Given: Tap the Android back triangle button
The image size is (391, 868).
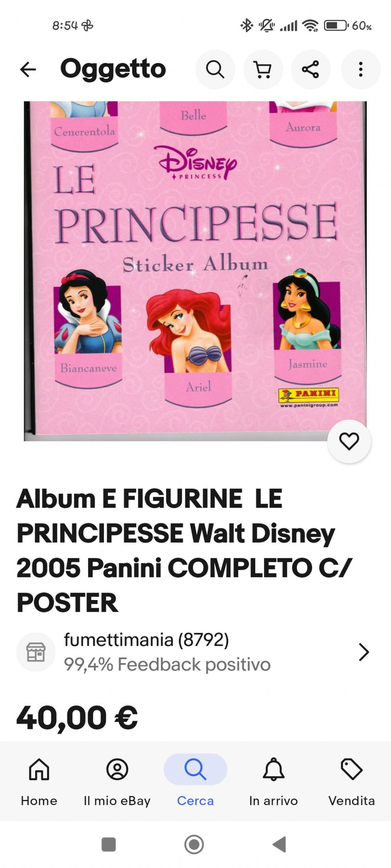Looking at the screenshot, I should coord(280,844).
